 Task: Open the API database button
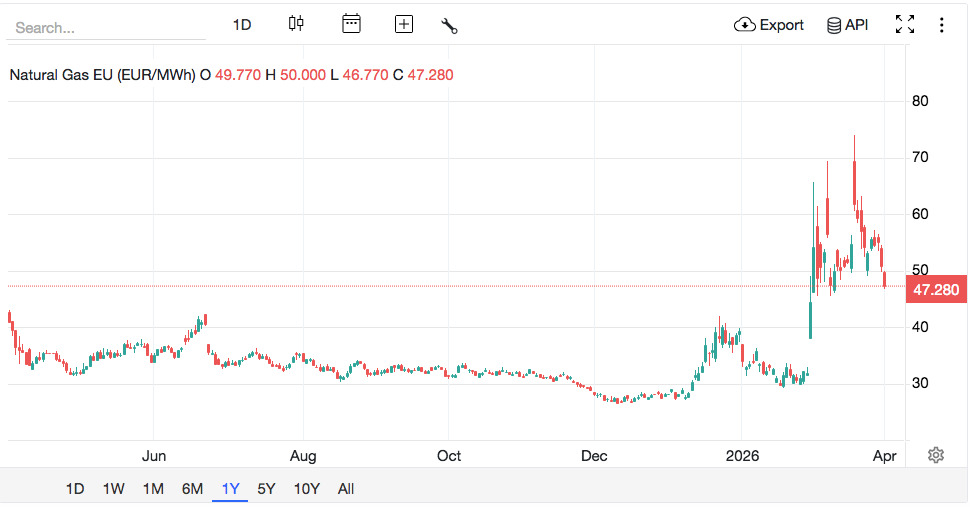point(847,25)
